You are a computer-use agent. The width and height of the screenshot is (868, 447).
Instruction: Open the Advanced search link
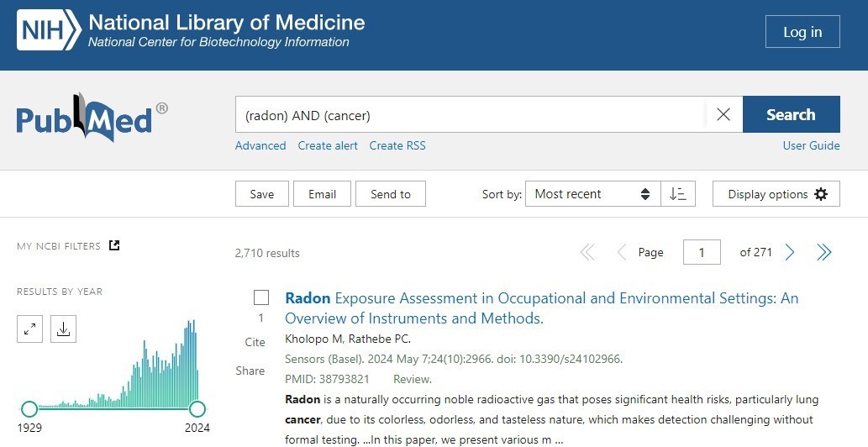[x=260, y=145]
